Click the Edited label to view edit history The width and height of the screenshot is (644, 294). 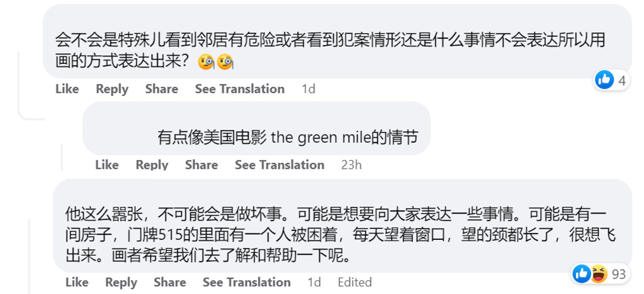point(355,282)
